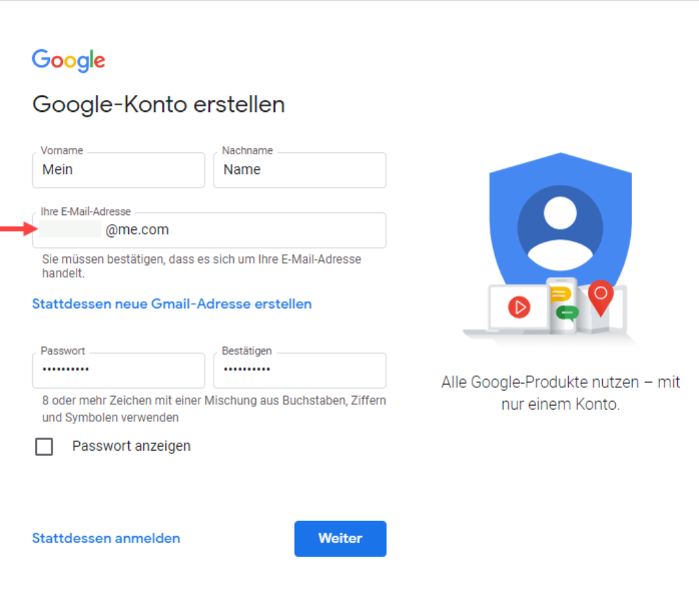Click the yellow chat bubble icon
The height and width of the screenshot is (616, 699).
tap(560, 294)
